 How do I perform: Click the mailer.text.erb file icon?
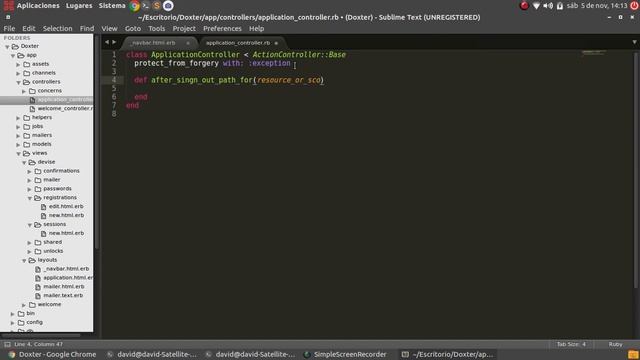coord(38,296)
